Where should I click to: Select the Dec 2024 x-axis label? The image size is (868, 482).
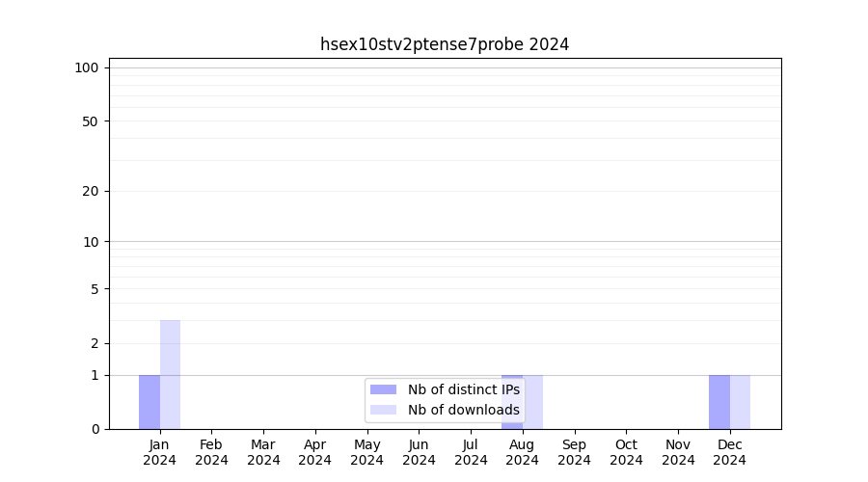pos(730,452)
